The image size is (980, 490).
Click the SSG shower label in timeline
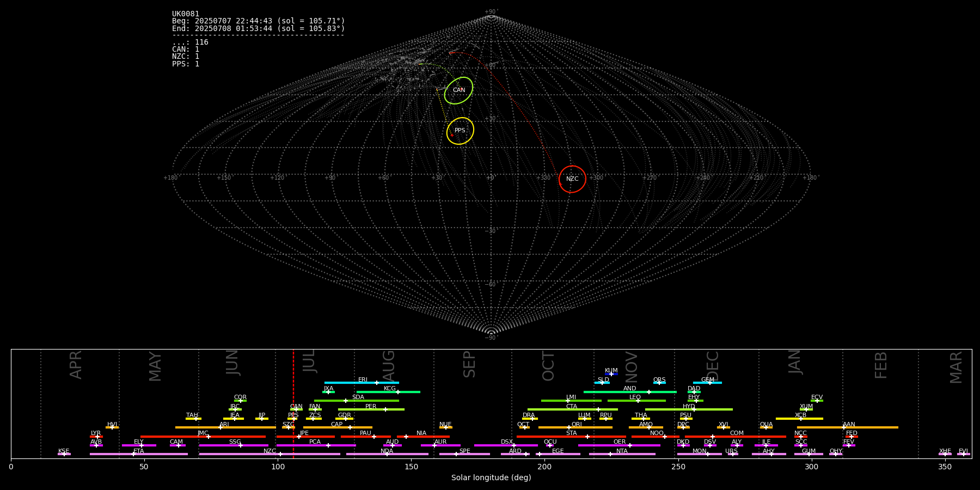pyautogui.click(x=235, y=442)
